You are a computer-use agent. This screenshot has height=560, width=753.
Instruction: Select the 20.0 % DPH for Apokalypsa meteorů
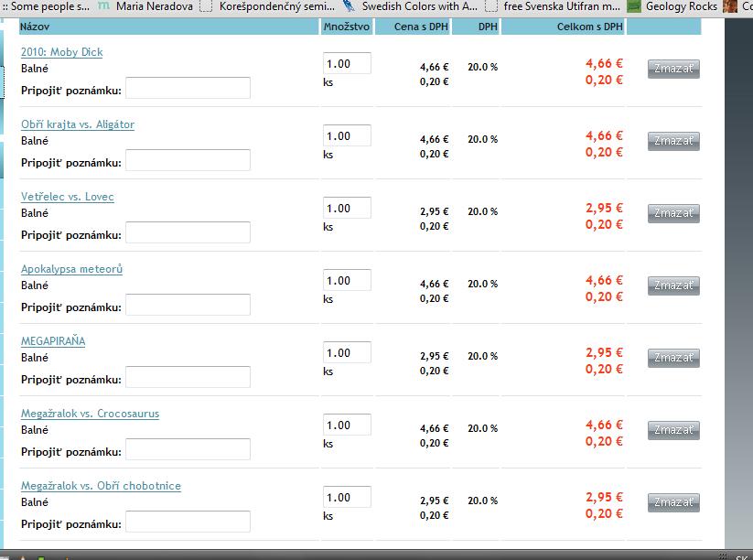coord(482,284)
